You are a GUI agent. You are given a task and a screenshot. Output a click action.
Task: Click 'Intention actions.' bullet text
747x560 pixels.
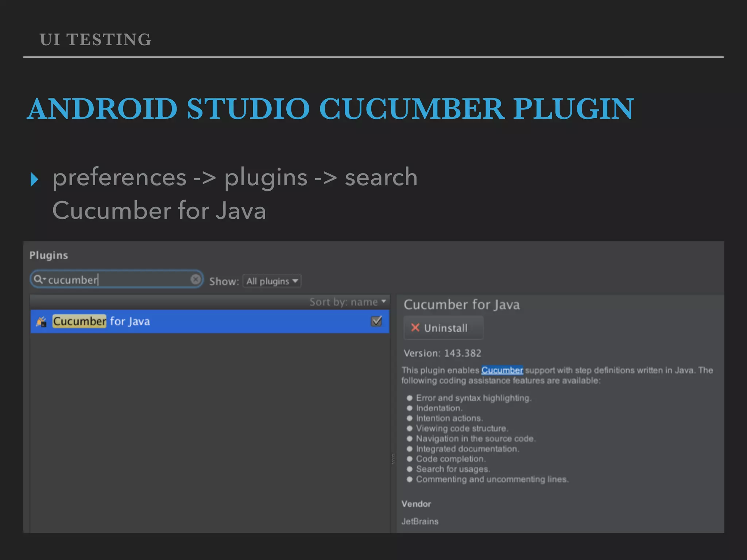click(449, 418)
